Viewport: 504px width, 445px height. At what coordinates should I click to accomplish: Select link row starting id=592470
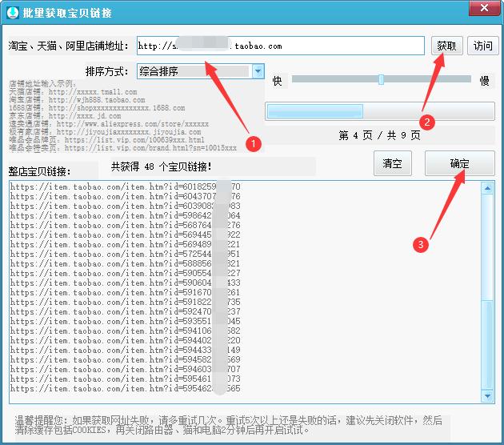(x=125, y=311)
